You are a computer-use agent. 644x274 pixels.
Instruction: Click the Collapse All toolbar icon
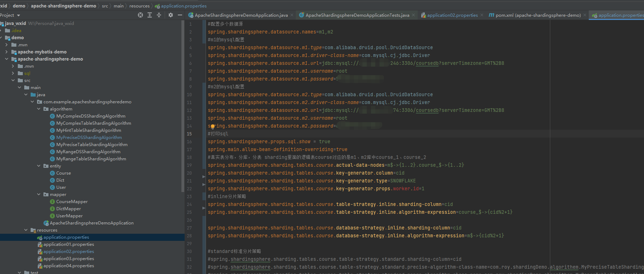(159, 15)
